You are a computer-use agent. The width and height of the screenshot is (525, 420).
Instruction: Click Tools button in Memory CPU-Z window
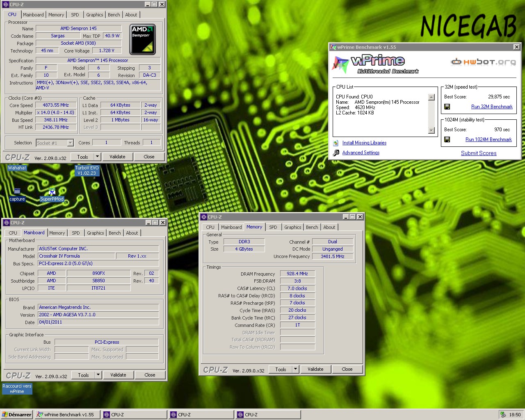[281, 369]
